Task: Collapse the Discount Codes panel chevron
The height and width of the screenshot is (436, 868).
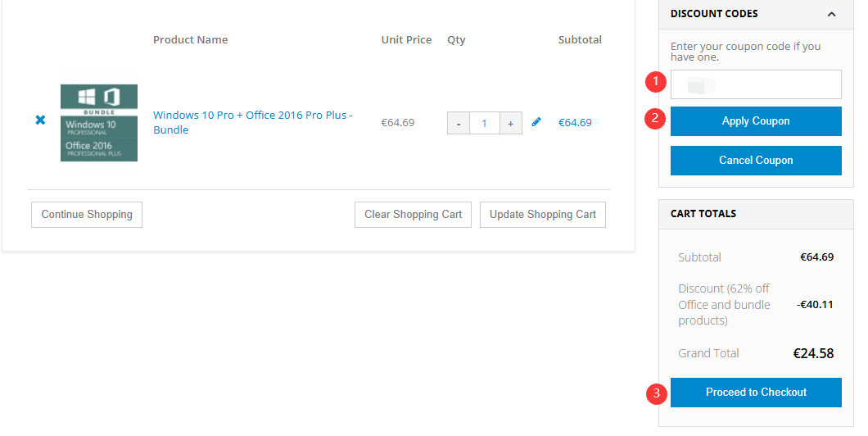Action: (x=832, y=14)
